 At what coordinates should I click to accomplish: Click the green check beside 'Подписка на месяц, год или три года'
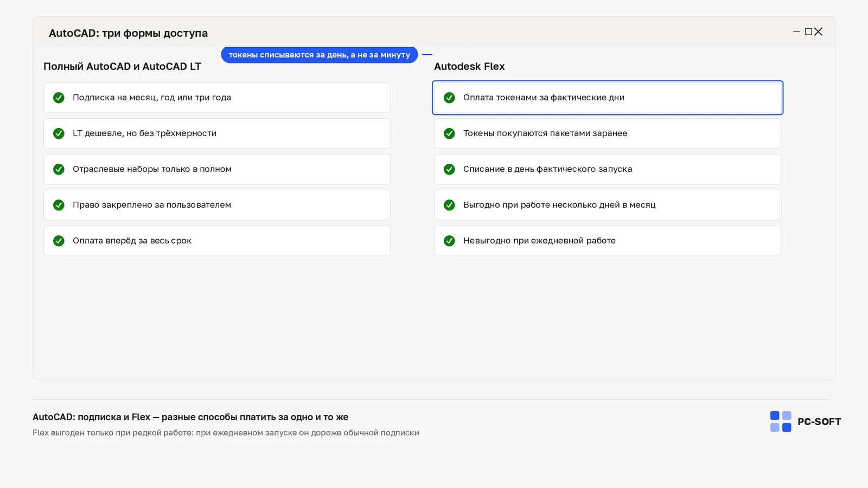click(59, 98)
